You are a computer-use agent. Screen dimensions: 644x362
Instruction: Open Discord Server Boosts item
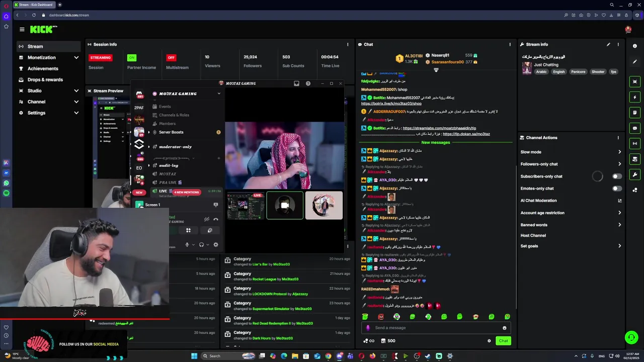coord(171,132)
